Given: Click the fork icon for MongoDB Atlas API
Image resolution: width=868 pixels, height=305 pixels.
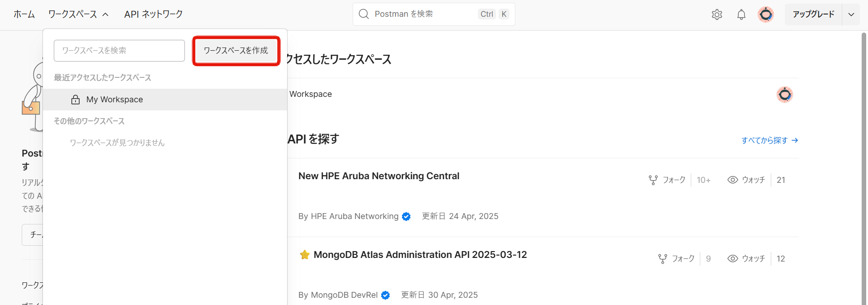Looking at the screenshot, I should click(x=662, y=259).
